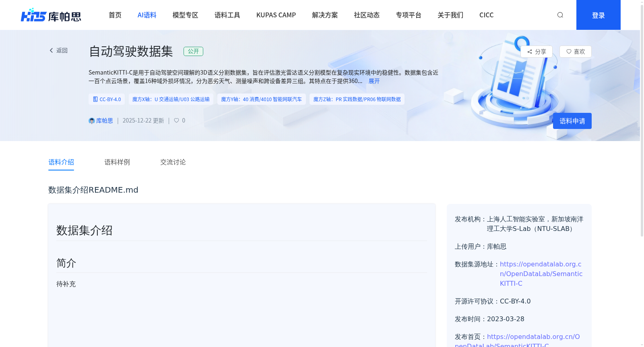Viewport: 644px width, 347px height.
Task: Click the 开源许可协议 CC-BY-4.0 text
Action: [493, 301]
